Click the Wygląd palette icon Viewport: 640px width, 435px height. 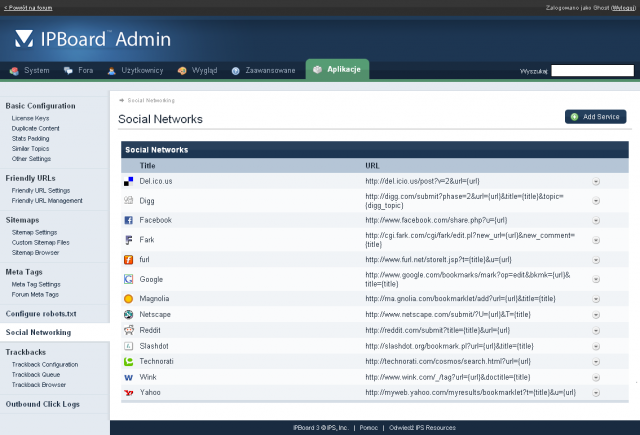(182, 71)
